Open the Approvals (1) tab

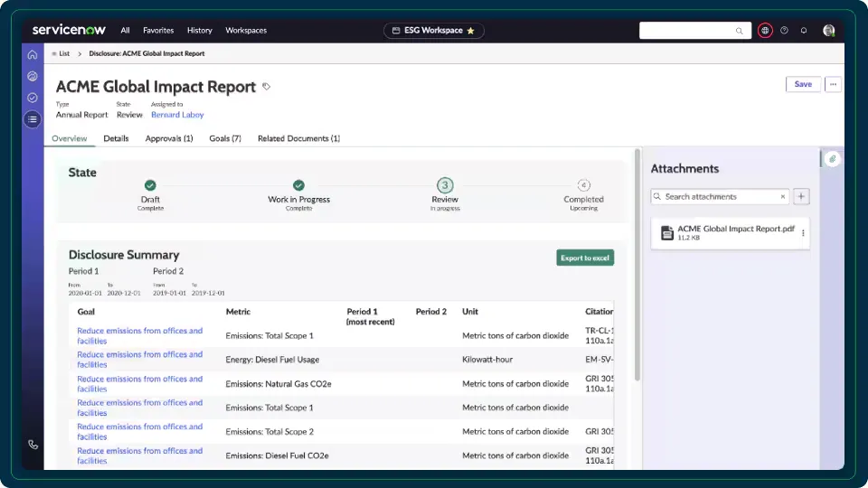tap(169, 138)
